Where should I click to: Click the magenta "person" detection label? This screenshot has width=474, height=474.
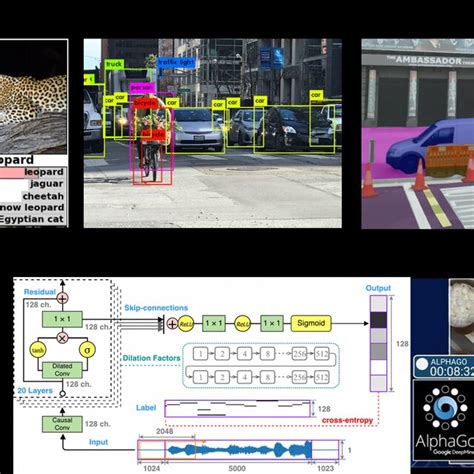[x=142, y=88]
